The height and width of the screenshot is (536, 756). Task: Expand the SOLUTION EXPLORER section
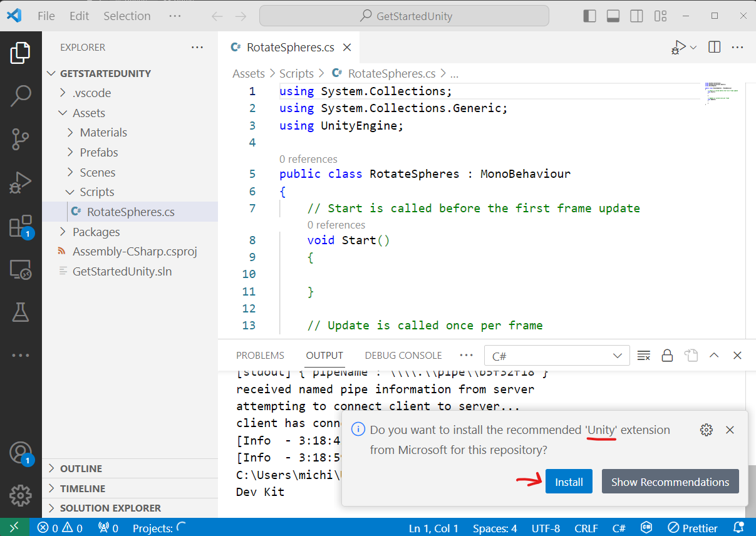click(130, 508)
